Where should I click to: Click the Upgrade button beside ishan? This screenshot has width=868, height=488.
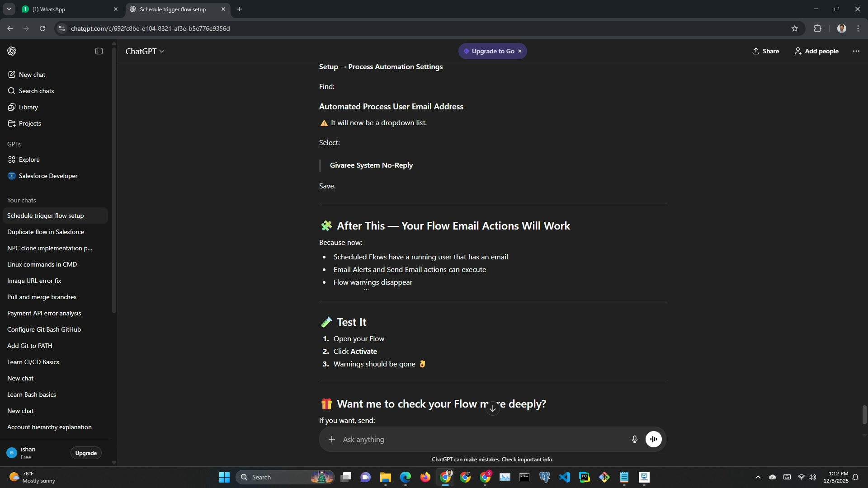[x=86, y=453]
